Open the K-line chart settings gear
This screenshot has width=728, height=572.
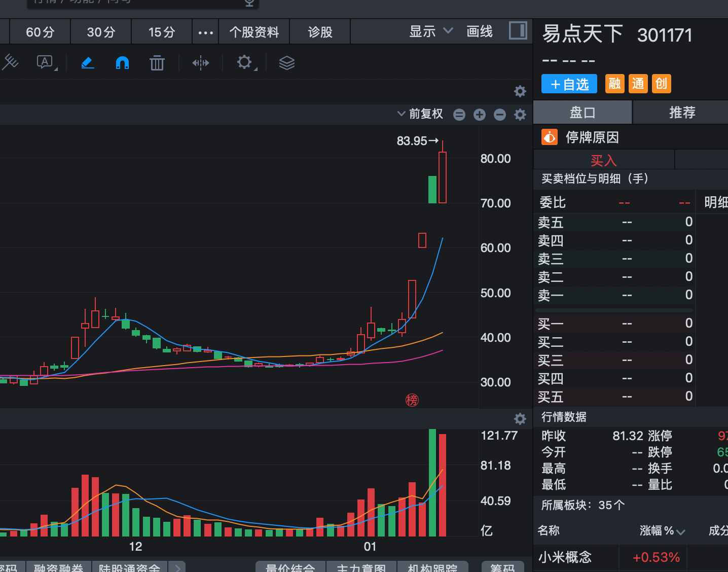click(520, 115)
